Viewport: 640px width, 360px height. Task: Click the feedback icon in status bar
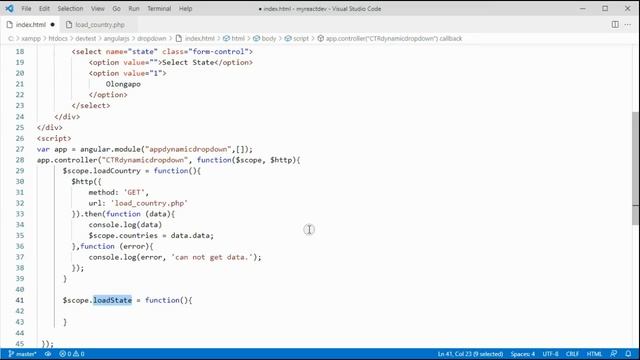pyautogui.click(x=613, y=354)
